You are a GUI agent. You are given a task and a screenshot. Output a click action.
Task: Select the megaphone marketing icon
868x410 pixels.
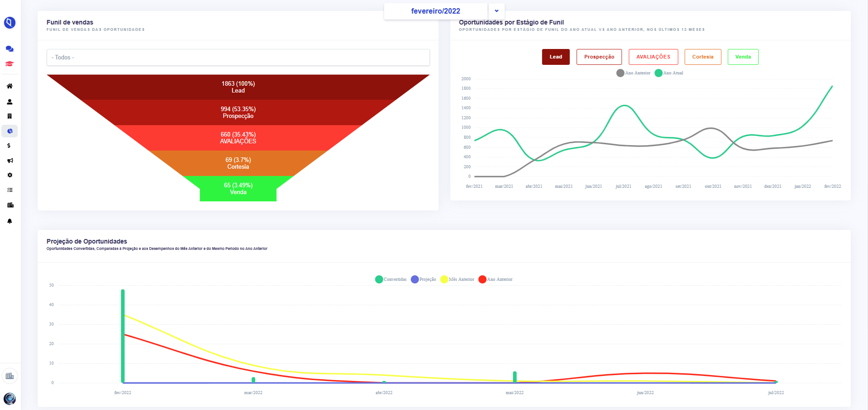pos(10,161)
